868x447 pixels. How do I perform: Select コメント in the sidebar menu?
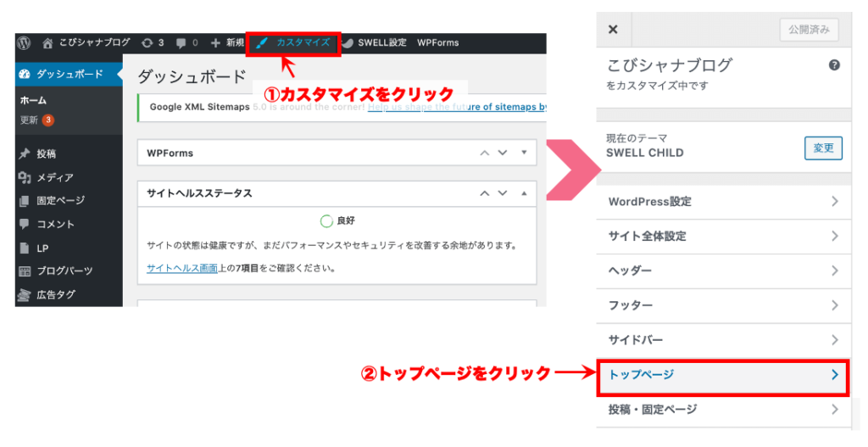click(55, 224)
